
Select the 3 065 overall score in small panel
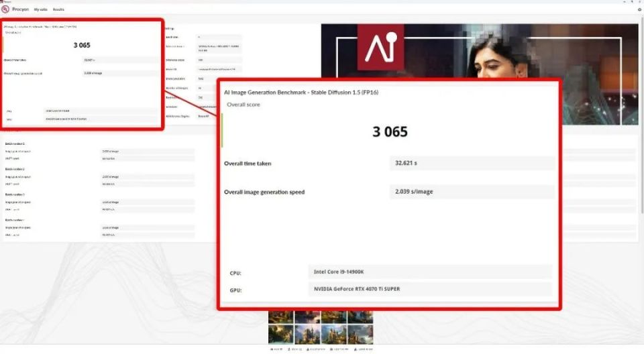tap(82, 45)
